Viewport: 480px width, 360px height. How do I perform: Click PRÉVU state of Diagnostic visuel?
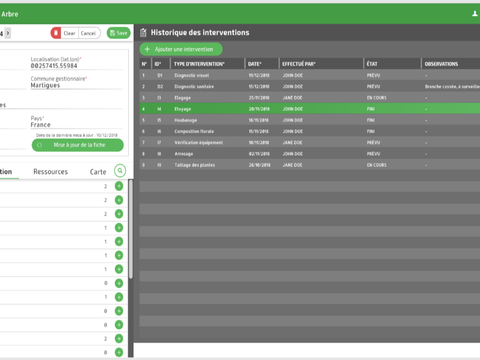373,75
